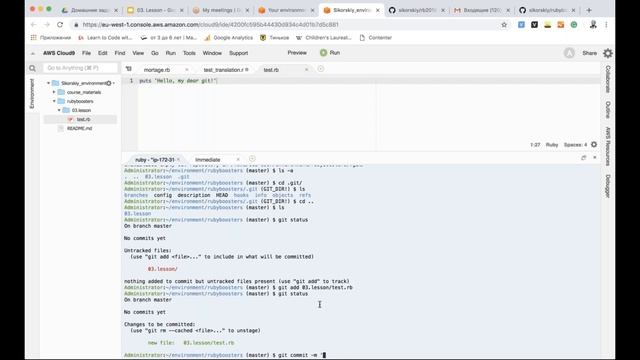Image resolution: width=640 pixels, height=360 pixels.
Task: Bookmark page with the star icon
Action: (x=504, y=25)
